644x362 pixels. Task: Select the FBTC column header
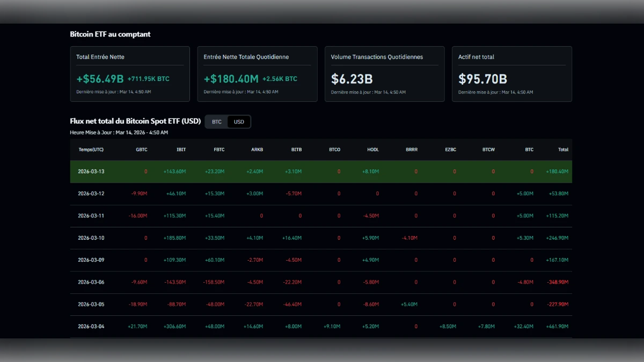tap(219, 150)
